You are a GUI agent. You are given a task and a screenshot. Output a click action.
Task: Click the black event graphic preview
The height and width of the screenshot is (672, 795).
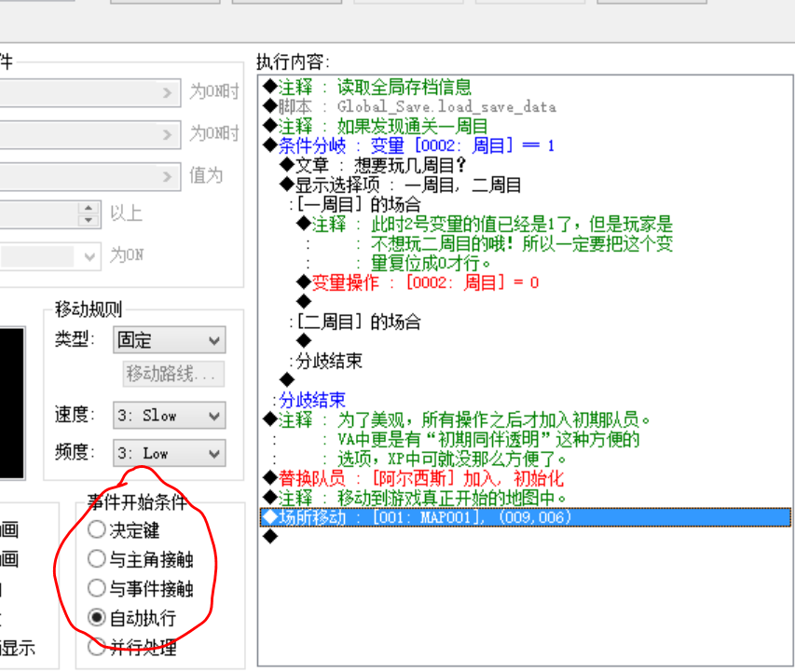[x=12, y=404]
